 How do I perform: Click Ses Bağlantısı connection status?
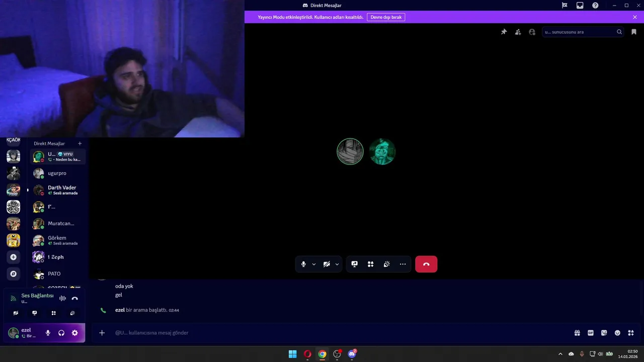coord(37,296)
